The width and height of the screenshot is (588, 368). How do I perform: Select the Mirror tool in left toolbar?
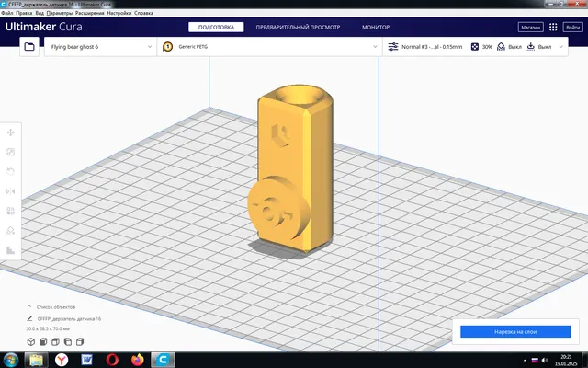pos(10,191)
